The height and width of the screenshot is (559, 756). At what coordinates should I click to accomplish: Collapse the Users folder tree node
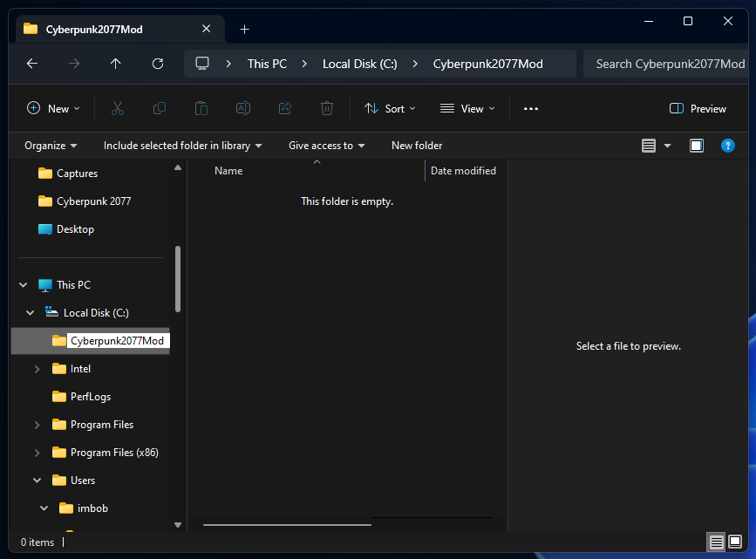point(37,481)
